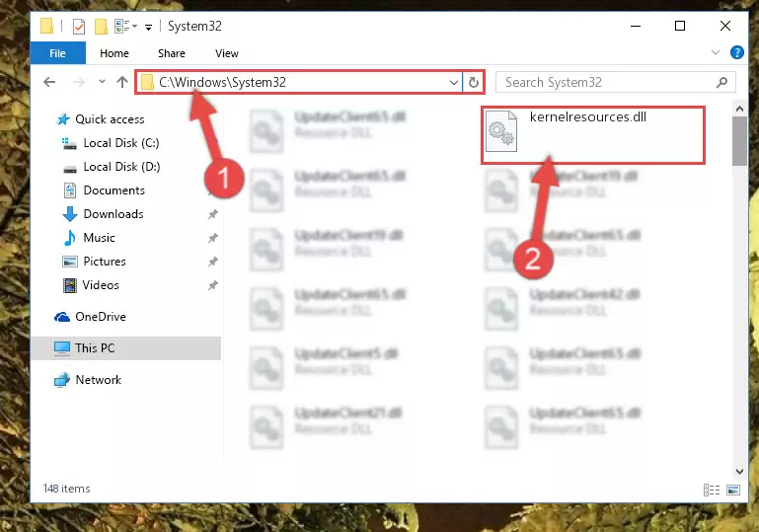
Task: Expand the ribbon with the chevron
Action: [x=715, y=52]
